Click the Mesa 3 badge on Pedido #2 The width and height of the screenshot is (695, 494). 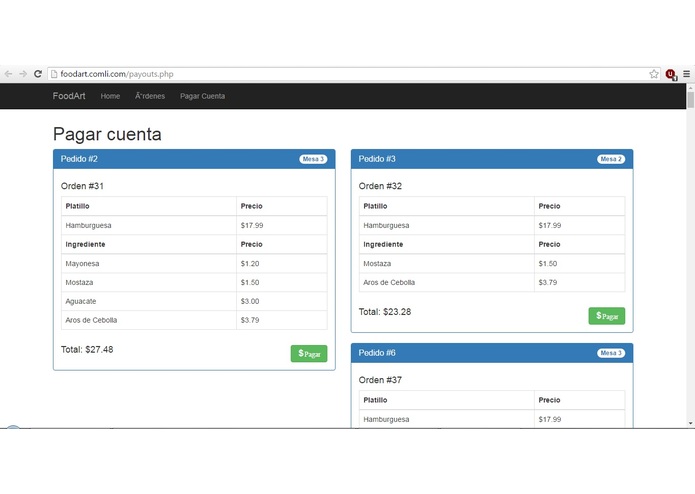[x=313, y=159]
